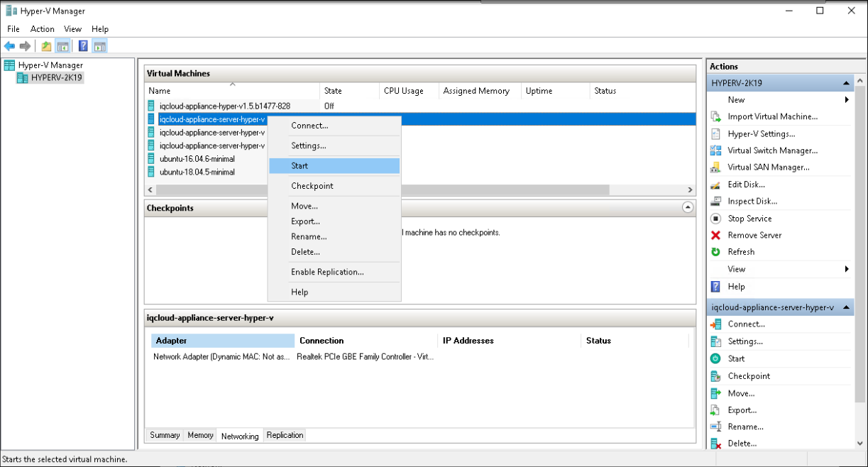Click the Connect icon in the Actions pane

[x=715, y=324]
